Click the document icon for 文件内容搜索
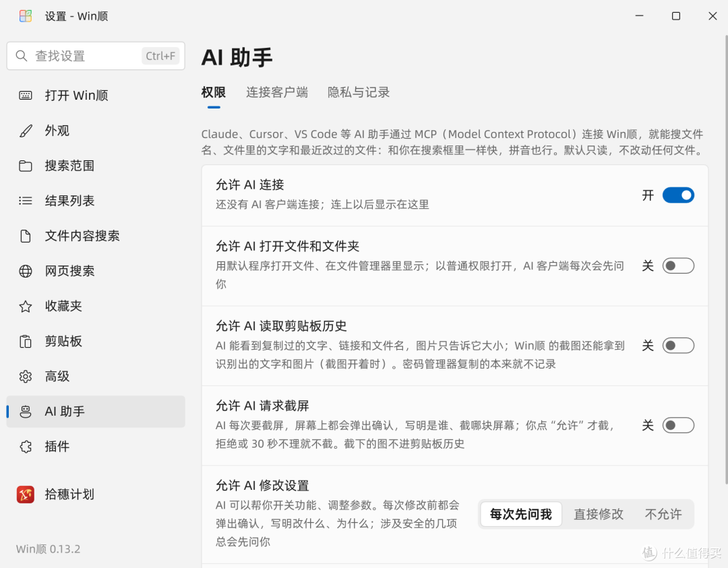 (x=26, y=236)
